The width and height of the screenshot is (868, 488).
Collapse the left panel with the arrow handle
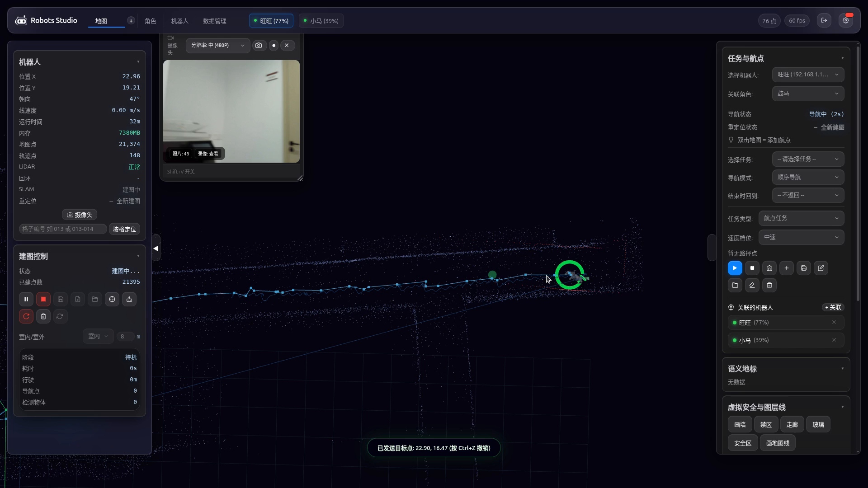pyautogui.click(x=156, y=248)
